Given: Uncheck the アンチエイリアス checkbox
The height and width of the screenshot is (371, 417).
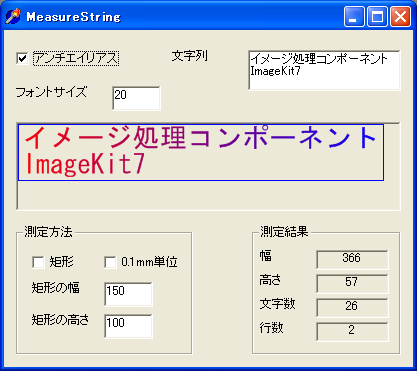Looking at the screenshot, I should pos(22,59).
